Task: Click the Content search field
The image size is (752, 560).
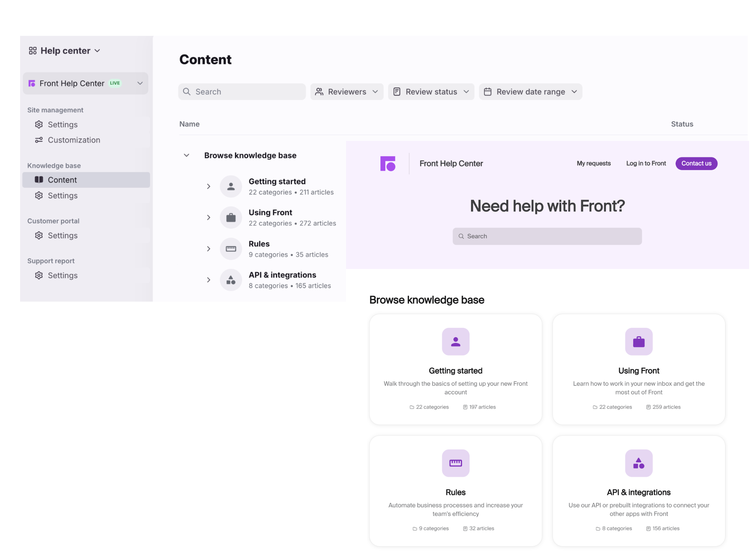Action: [x=242, y=92]
